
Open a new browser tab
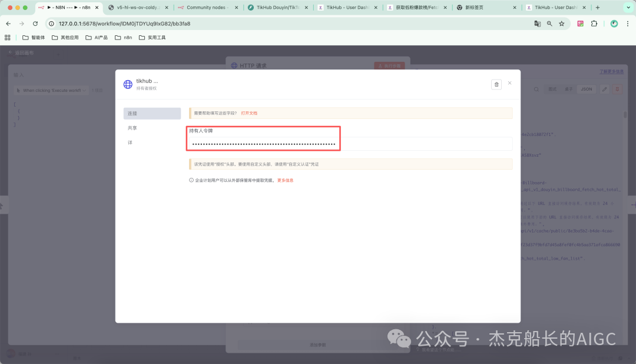(598, 7)
